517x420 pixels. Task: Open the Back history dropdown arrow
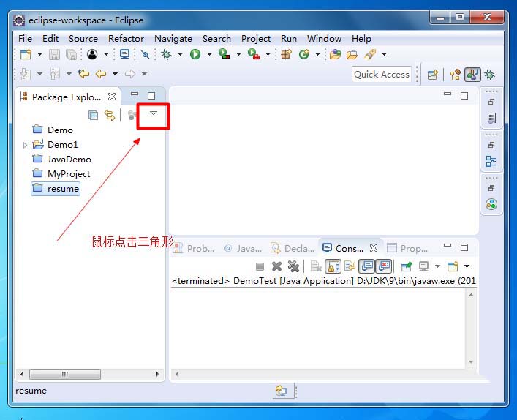pyautogui.click(x=115, y=74)
